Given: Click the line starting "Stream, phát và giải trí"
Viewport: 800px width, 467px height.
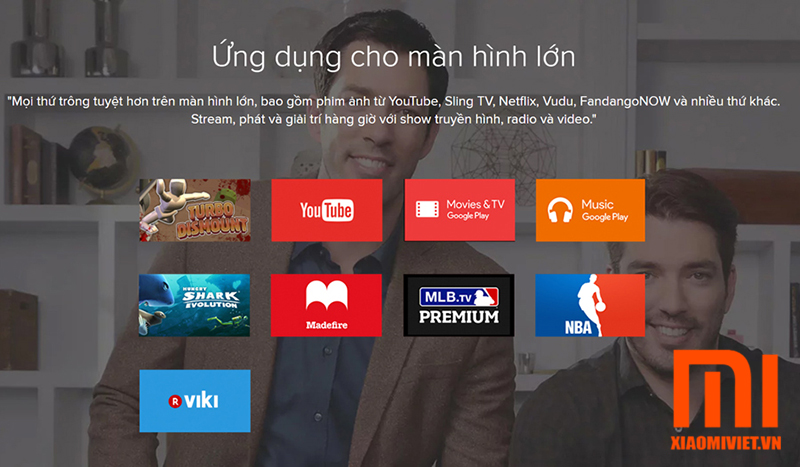Looking at the screenshot, I should tap(393, 119).
